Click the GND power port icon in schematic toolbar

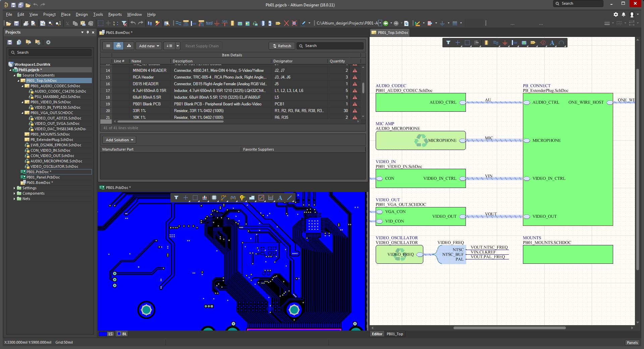click(x=505, y=43)
